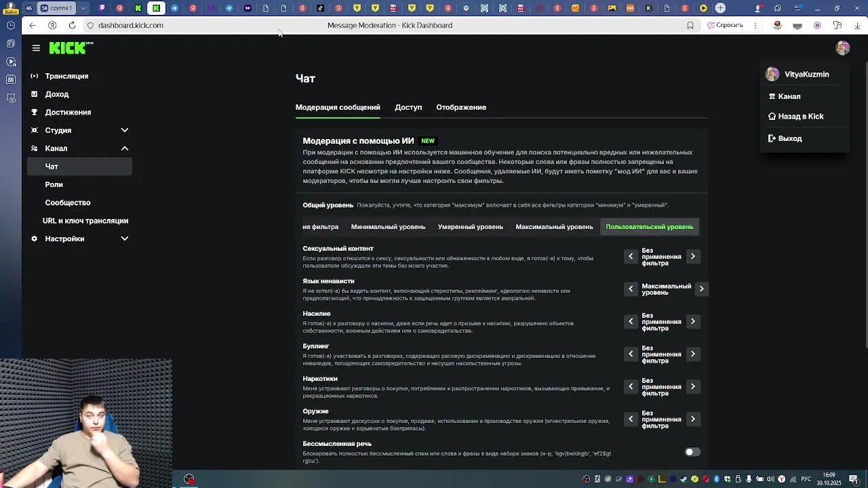The height and width of the screenshot is (488, 868).
Task: Click the Канал icon in the user menu
Action: coord(772,96)
